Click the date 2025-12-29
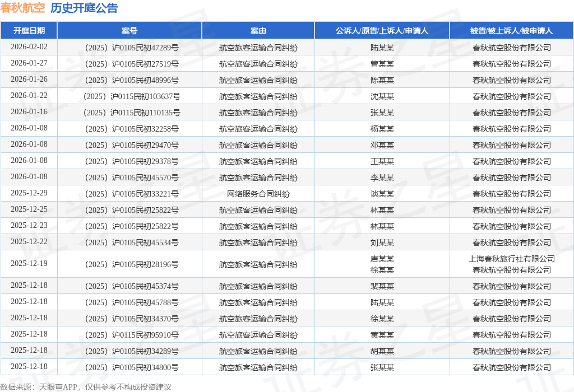This screenshot has height=392, width=574. [29, 193]
